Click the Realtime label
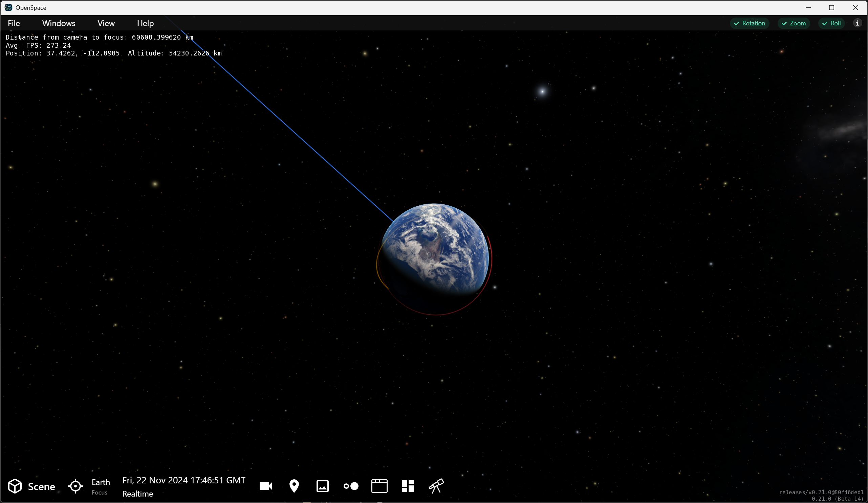The height and width of the screenshot is (503, 868). [x=138, y=494]
